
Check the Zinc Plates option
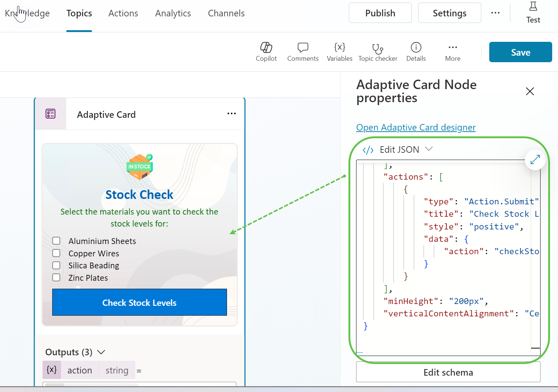[x=56, y=277]
